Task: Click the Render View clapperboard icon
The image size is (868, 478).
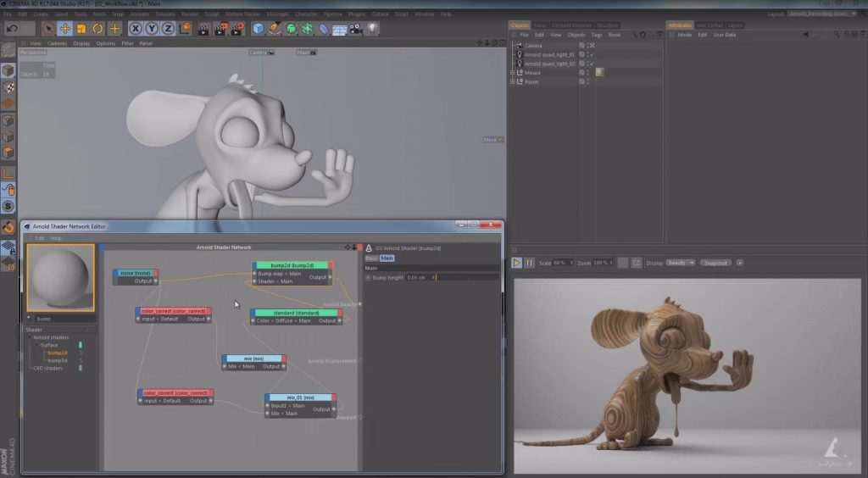Action: click(x=203, y=28)
